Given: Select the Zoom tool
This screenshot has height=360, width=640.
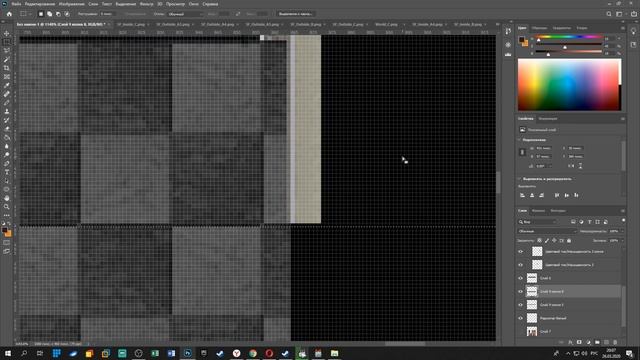Looking at the screenshot, I should tap(7, 207).
